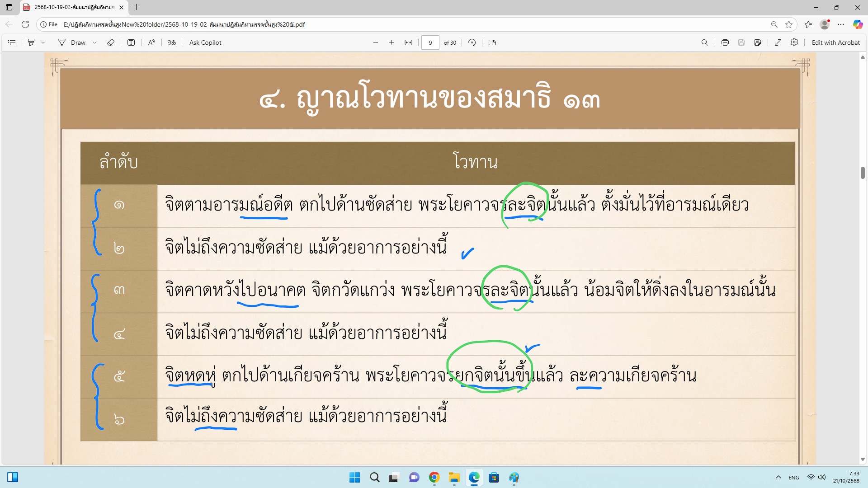Expand the highlight color dropdown arrow

(43, 42)
